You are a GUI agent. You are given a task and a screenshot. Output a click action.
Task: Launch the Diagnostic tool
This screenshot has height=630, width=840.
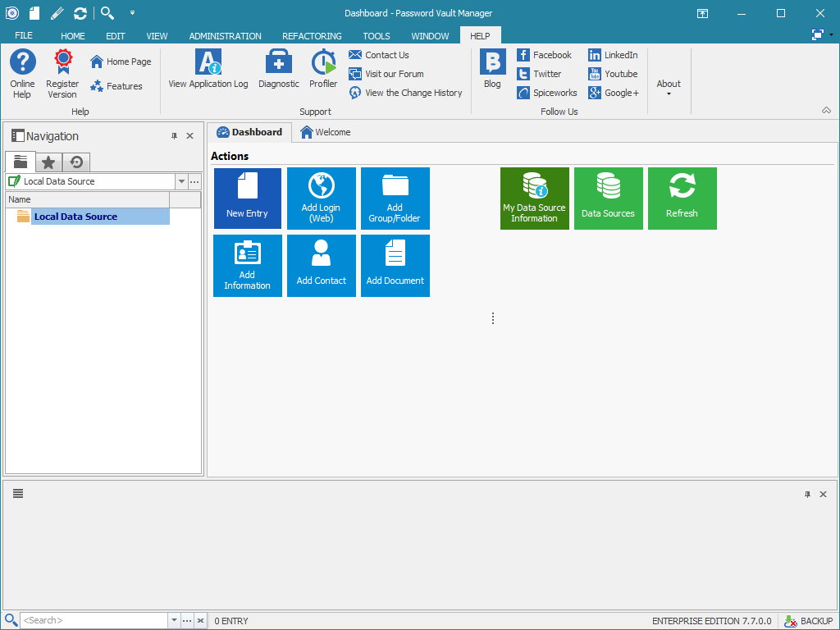(x=279, y=69)
